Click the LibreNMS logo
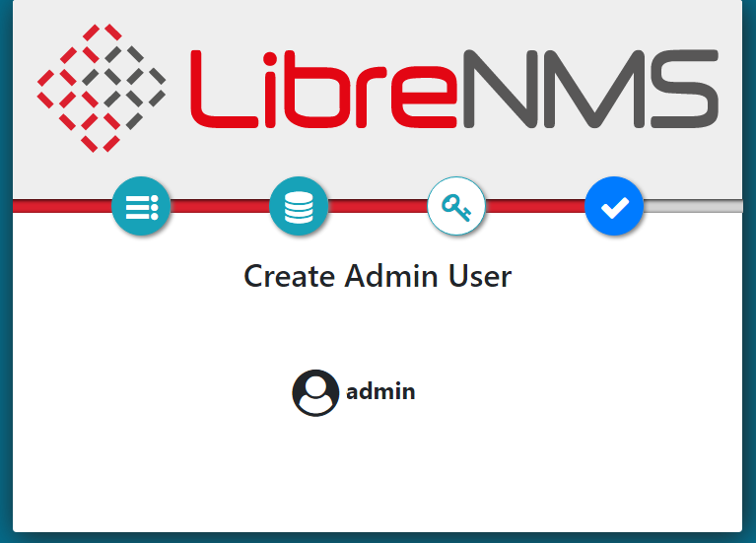 [x=378, y=89]
